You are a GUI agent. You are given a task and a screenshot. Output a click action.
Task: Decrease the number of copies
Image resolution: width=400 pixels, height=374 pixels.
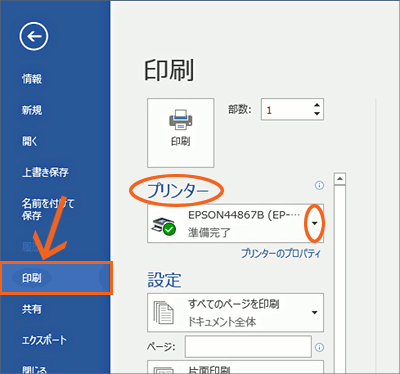(x=317, y=114)
